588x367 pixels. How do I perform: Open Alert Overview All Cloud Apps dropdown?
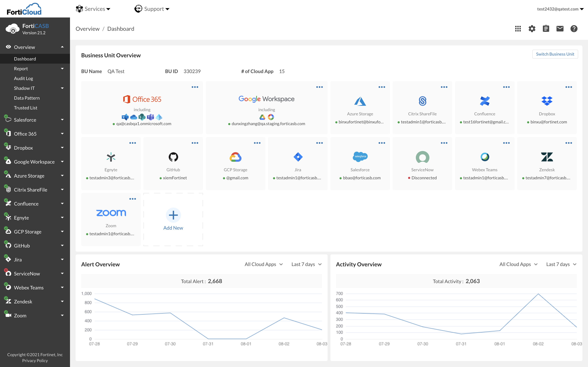[x=264, y=264]
